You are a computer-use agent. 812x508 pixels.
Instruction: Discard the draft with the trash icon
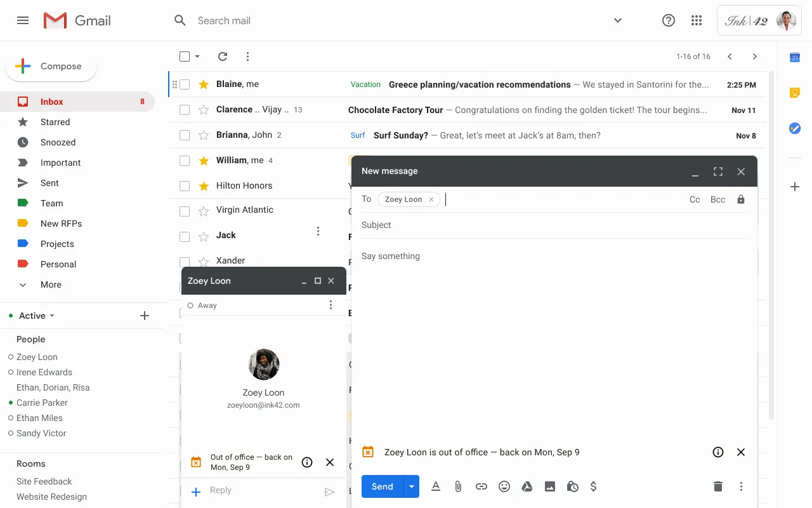[x=717, y=486]
